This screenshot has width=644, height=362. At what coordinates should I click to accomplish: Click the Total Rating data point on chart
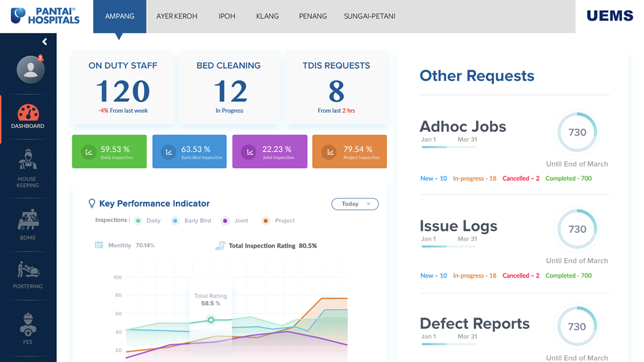click(x=211, y=320)
